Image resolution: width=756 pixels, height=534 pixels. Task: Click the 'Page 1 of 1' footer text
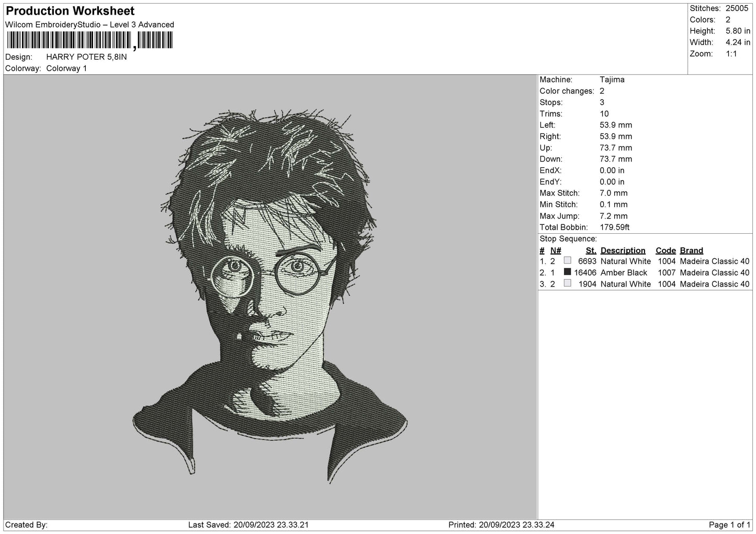[729, 525]
